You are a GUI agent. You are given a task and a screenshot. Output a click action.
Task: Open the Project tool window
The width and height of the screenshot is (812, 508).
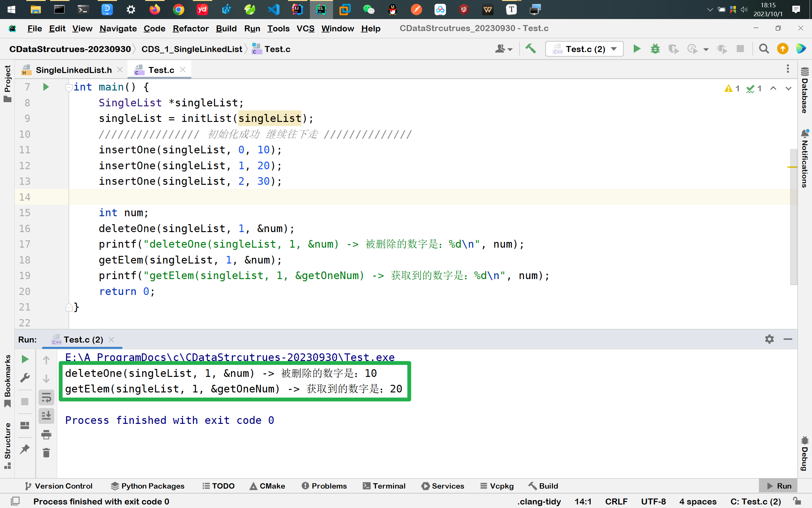pos(7,83)
